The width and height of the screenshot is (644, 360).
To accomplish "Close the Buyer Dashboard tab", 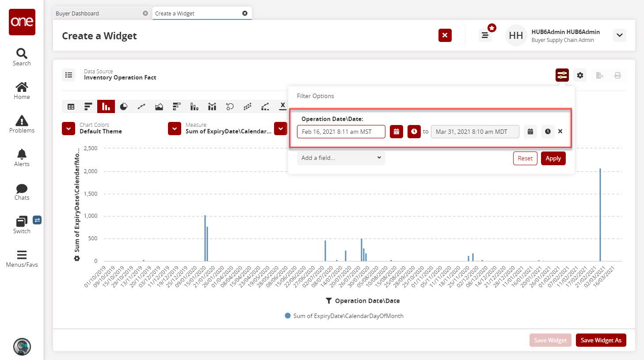I will [145, 13].
